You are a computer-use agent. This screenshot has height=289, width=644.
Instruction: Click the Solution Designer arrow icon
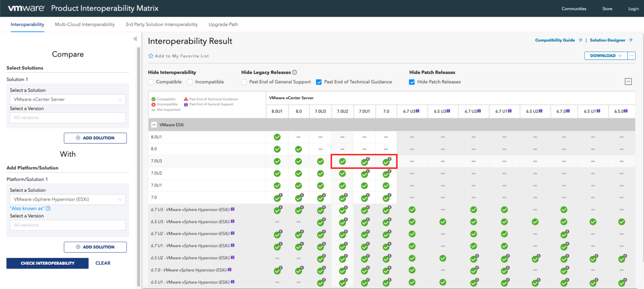631,40
